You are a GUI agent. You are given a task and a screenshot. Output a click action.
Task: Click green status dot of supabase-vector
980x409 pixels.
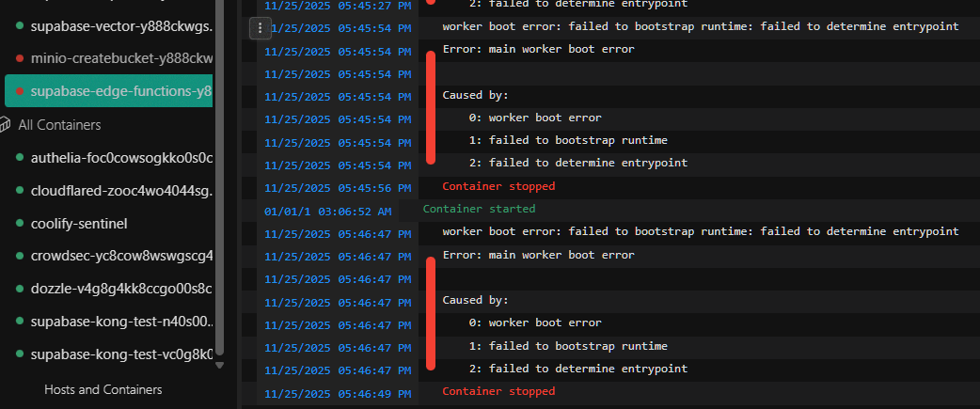pos(20,26)
